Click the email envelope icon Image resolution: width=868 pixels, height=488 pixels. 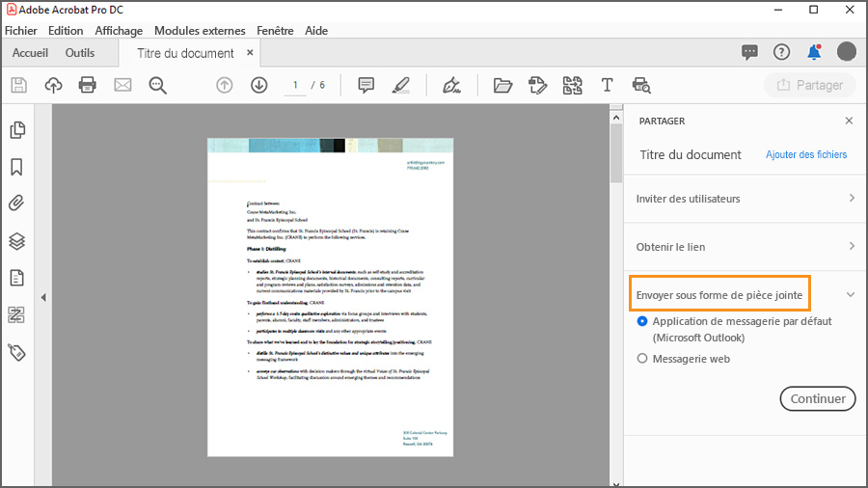tap(122, 85)
